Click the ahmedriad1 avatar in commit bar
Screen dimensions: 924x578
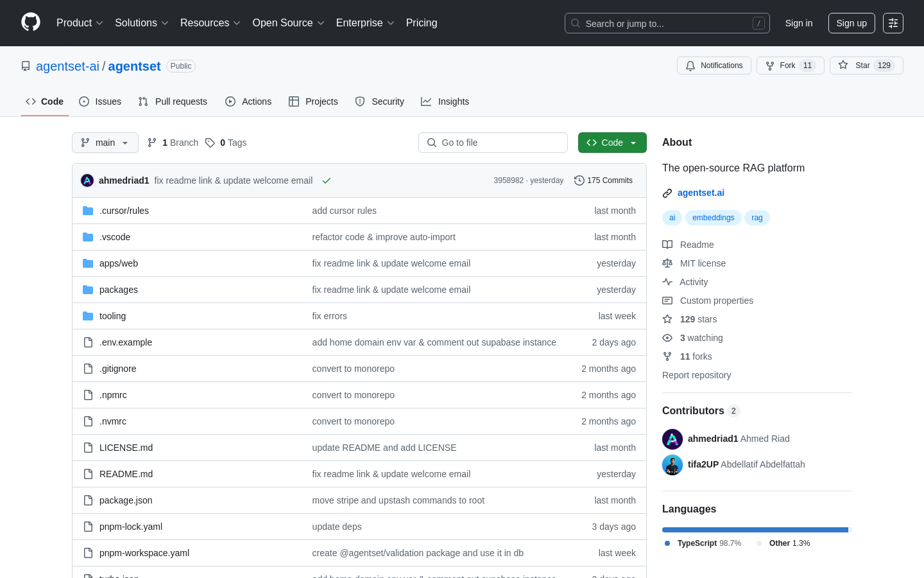(x=87, y=180)
